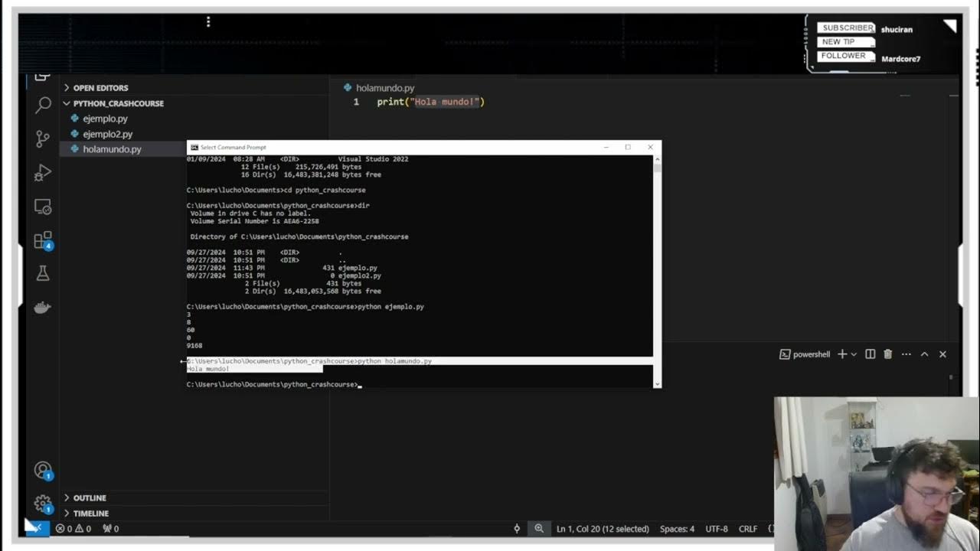This screenshot has height=551, width=980.
Task: Kill the terminal using the trash icon
Action: [887, 354]
